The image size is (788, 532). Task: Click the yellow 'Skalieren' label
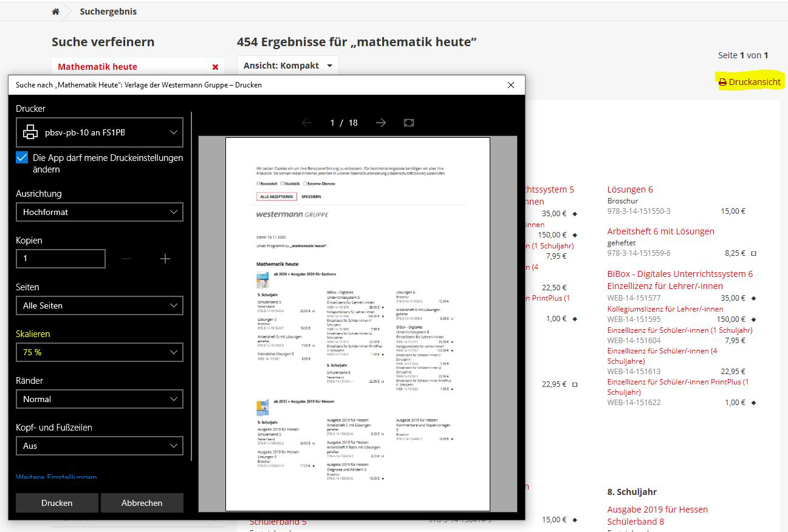pos(33,334)
